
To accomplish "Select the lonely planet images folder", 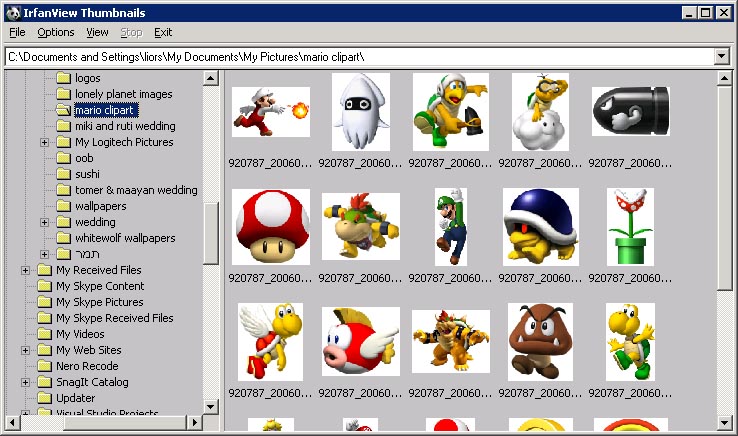I will (124, 94).
